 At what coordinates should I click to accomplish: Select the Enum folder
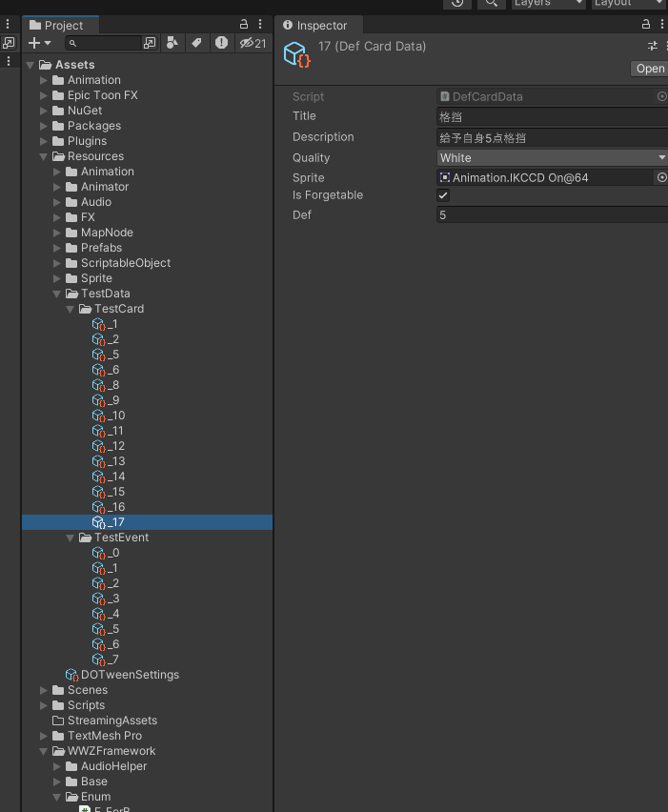click(89, 797)
